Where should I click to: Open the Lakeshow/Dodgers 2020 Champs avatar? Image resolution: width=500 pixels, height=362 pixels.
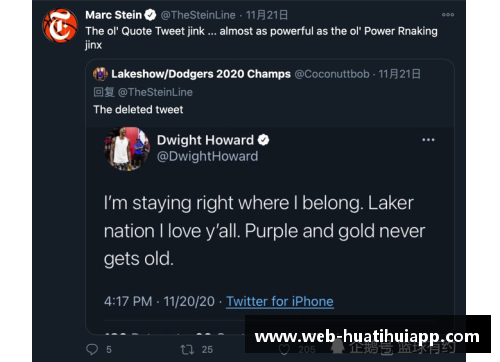click(x=100, y=74)
